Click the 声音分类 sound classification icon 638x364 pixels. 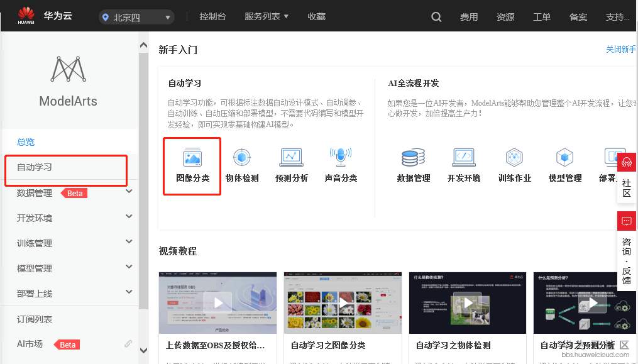(341, 157)
